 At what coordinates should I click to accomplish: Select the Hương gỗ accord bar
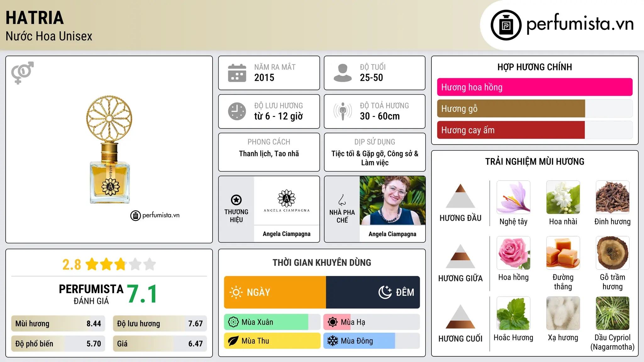[535, 108]
